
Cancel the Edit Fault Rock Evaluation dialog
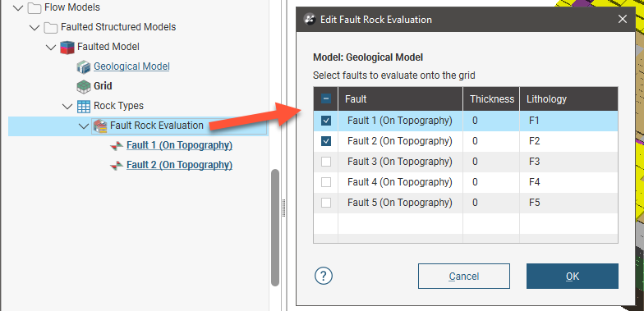tap(463, 276)
